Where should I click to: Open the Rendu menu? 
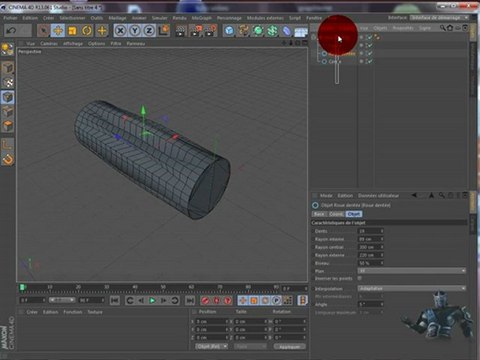(x=179, y=18)
